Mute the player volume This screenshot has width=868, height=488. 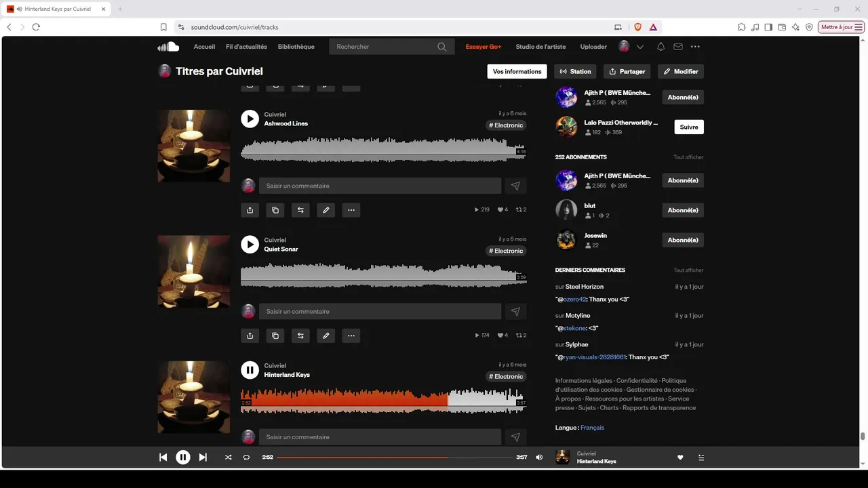click(x=539, y=457)
